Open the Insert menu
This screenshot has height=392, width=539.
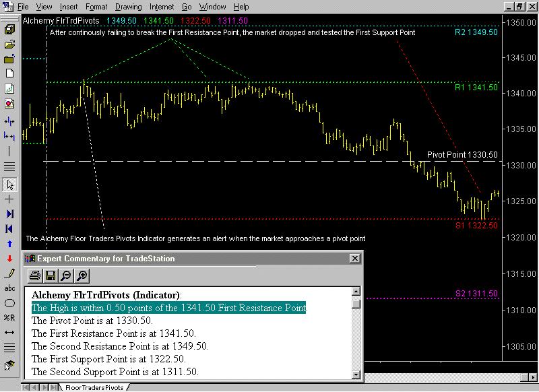pyautogui.click(x=69, y=7)
